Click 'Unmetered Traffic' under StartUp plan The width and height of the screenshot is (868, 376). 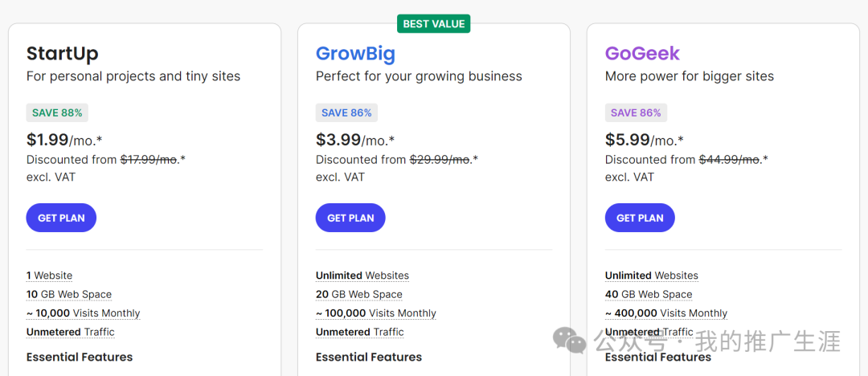pos(71,332)
